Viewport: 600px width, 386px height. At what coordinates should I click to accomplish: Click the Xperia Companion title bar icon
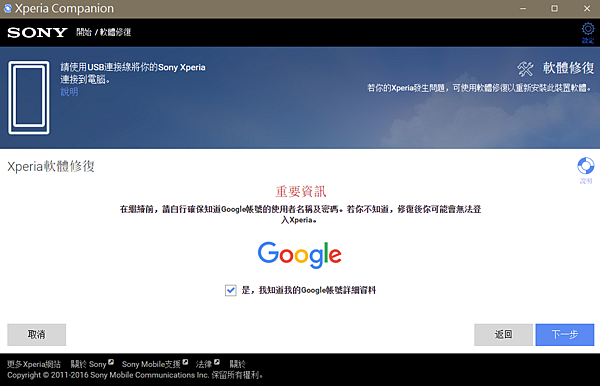(7, 8)
